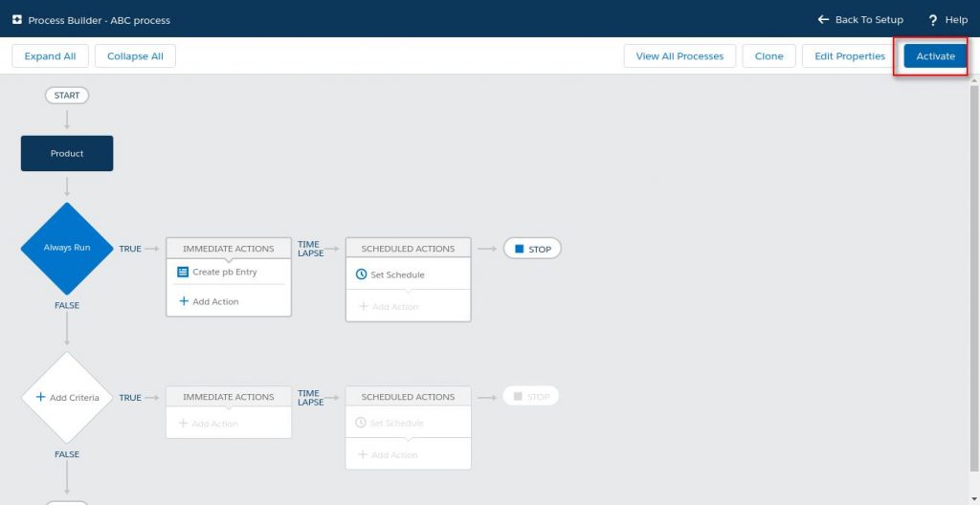
Task: Open View All Processes
Action: [679, 56]
